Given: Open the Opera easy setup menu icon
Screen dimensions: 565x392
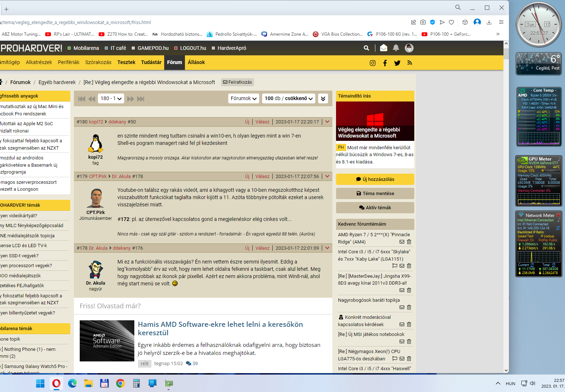Looking at the screenshot, I should 501,22.
